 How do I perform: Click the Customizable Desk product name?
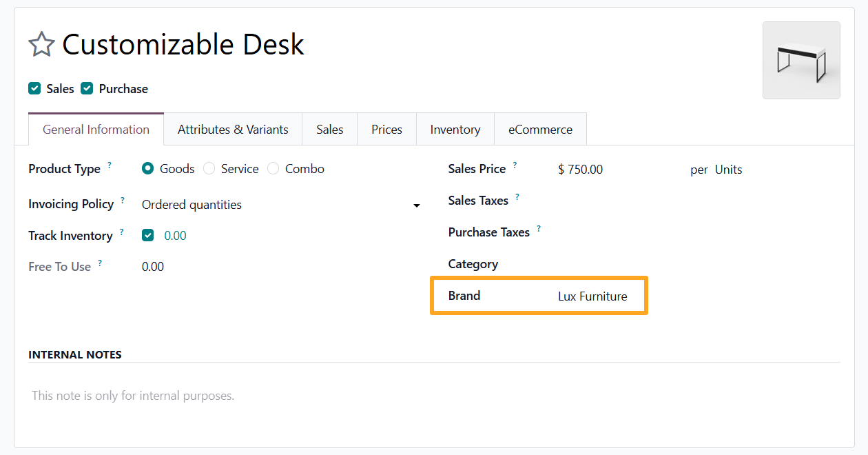183,45
